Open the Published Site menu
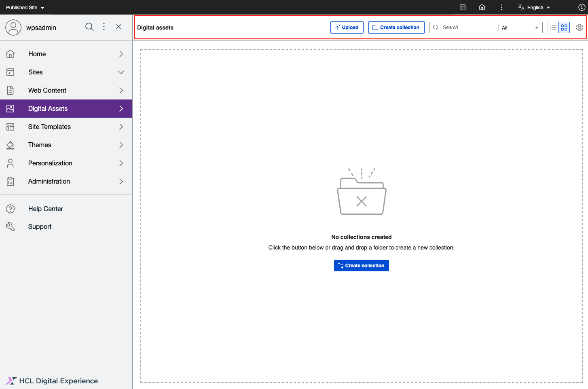The image size is (588, 389). click(x=25, y=7)
